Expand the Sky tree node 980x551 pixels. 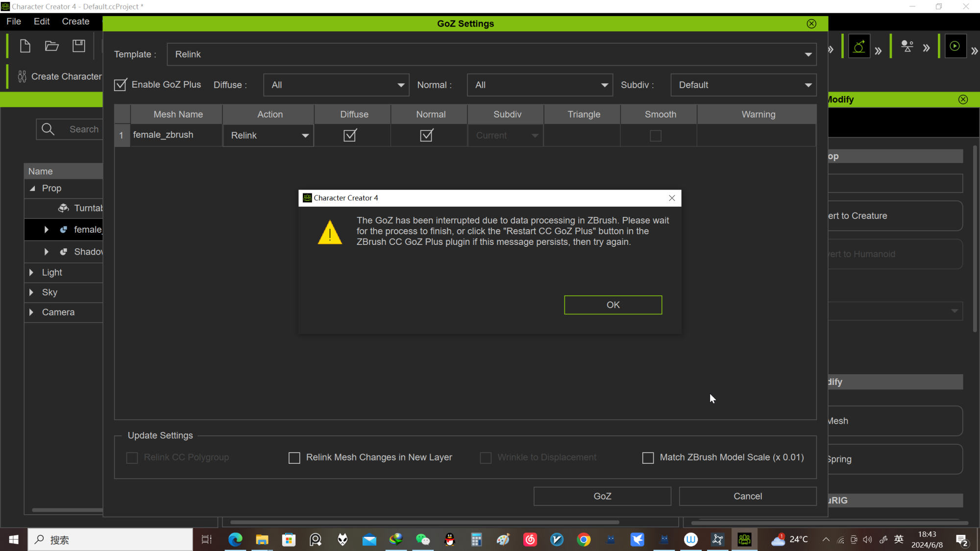coord(31,292)
